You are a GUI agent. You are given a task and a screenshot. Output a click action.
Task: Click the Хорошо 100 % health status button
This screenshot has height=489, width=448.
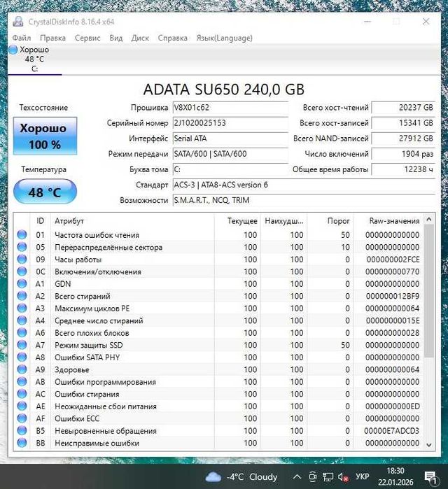pyautogui.click(x=45, y=136)
